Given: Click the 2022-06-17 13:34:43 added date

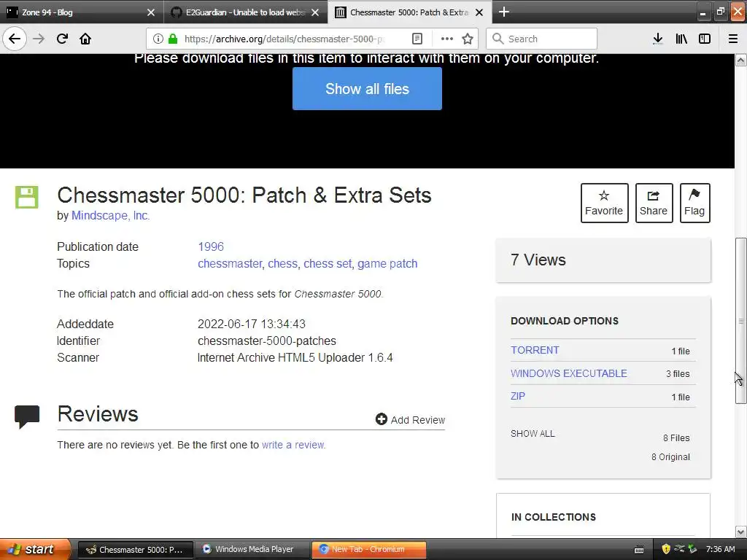Looking at the screenshot, I should 252,324.
